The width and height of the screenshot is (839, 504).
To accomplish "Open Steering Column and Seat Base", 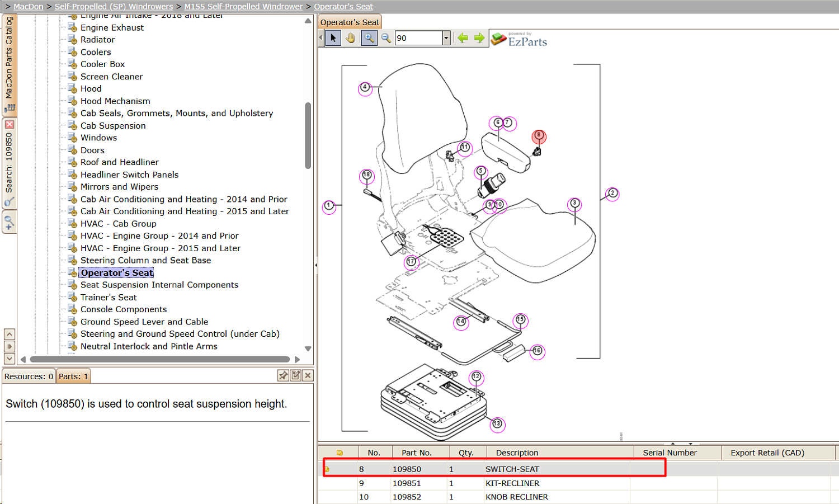I will pos(146,261).
